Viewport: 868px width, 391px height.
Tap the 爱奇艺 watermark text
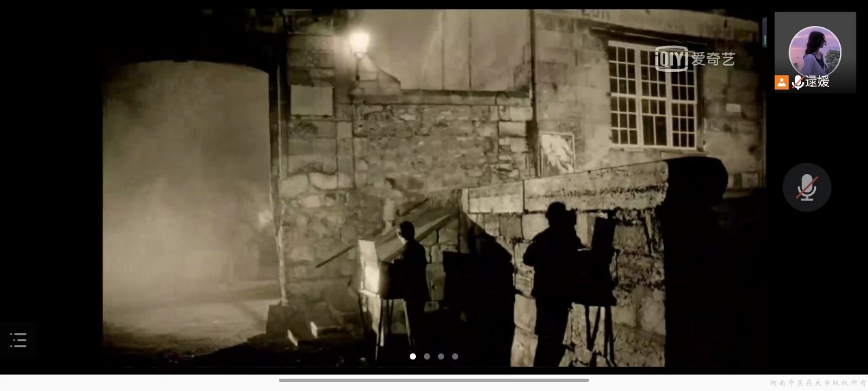[713, 59]
